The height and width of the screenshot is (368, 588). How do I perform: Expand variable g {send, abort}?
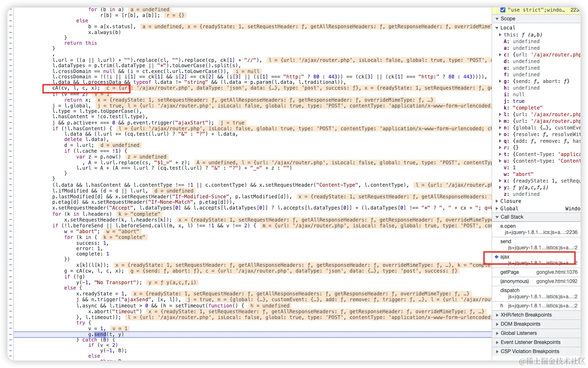[x=500, y=81]
